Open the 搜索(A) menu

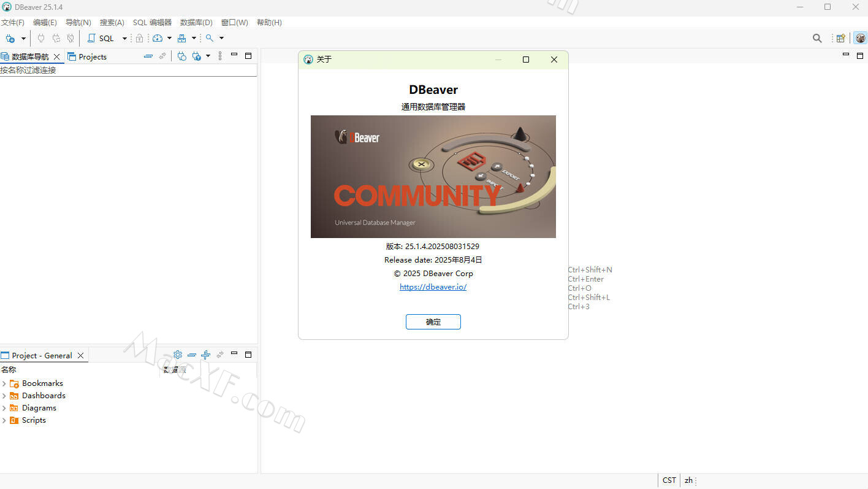coord(112,22)
